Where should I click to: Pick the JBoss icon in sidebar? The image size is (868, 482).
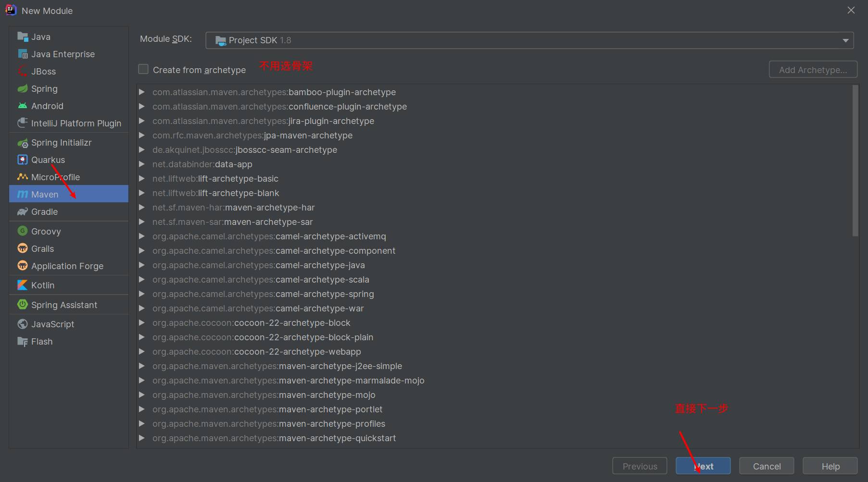(23, 71)
